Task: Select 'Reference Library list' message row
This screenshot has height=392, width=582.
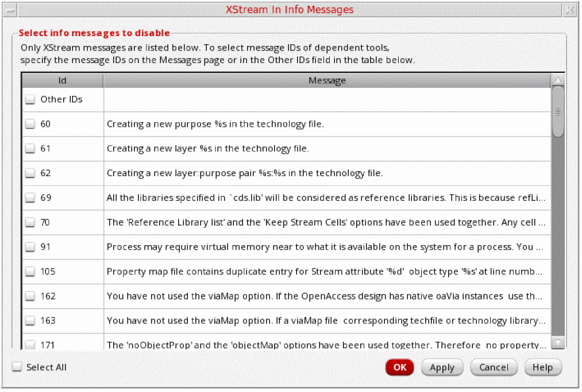Action: (327, 223)
